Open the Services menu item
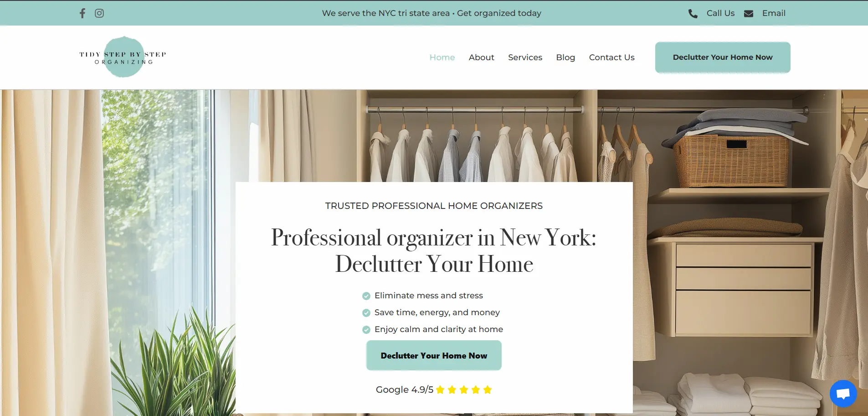This screenshot has width=868, height=416. tap(525, 57)
